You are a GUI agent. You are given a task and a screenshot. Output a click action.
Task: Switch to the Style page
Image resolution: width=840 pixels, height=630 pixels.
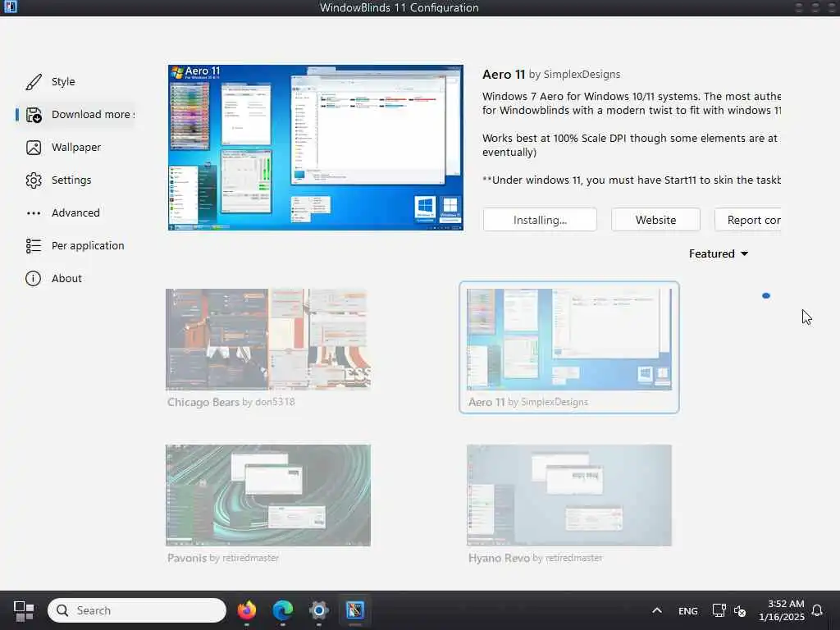[x=63, y=81]
